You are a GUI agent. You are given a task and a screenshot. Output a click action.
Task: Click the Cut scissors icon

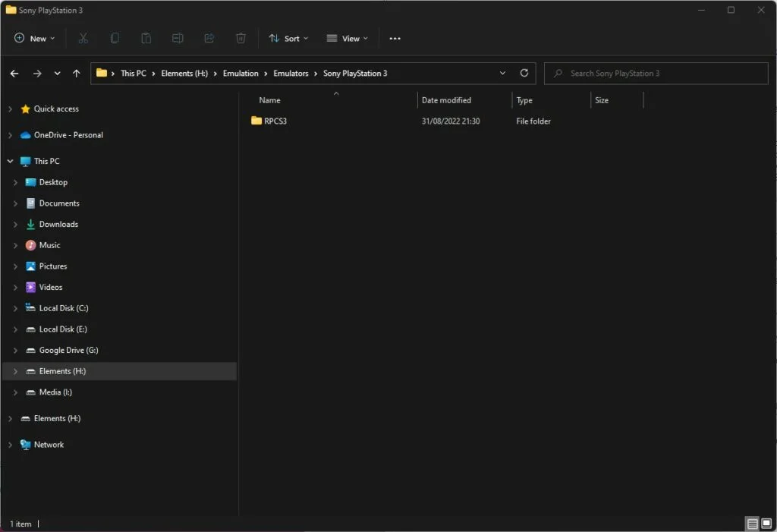pos(83,38)
